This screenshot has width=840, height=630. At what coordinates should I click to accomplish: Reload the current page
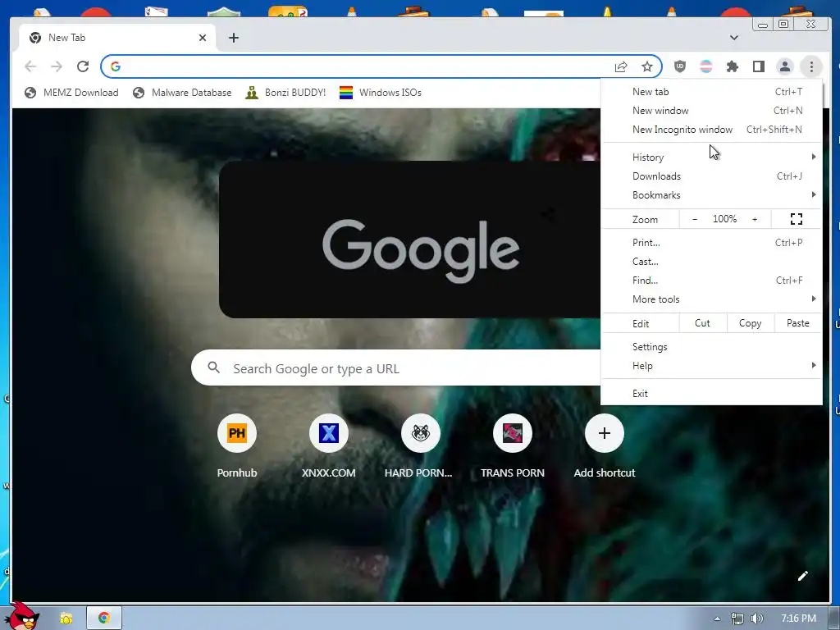click(83, 66)
